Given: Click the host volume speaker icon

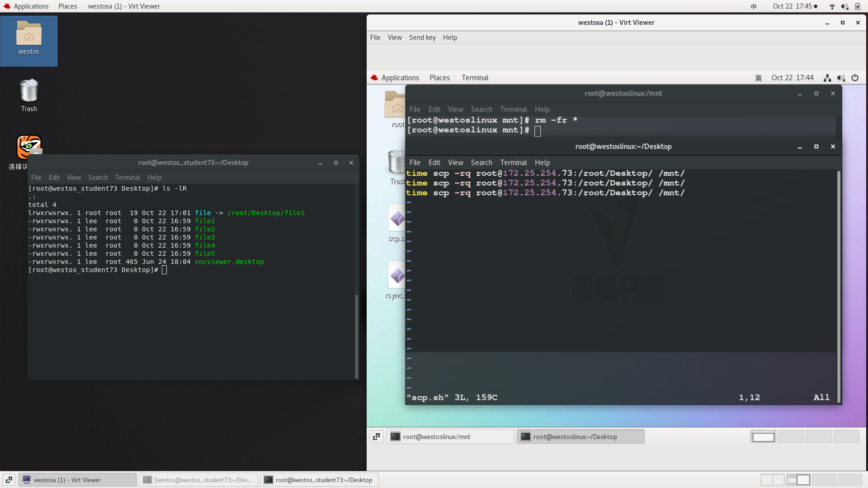Looking at the screenshot, I should point(844,6).
